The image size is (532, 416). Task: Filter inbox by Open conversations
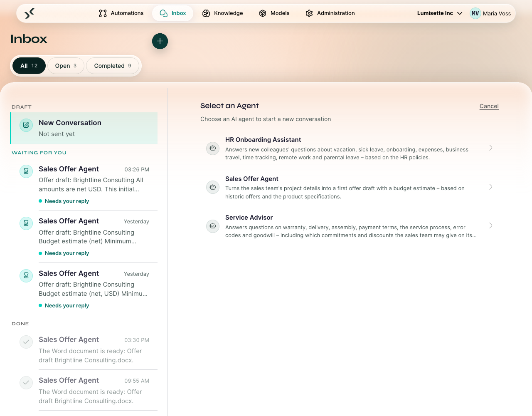click(x=66, y=66)
